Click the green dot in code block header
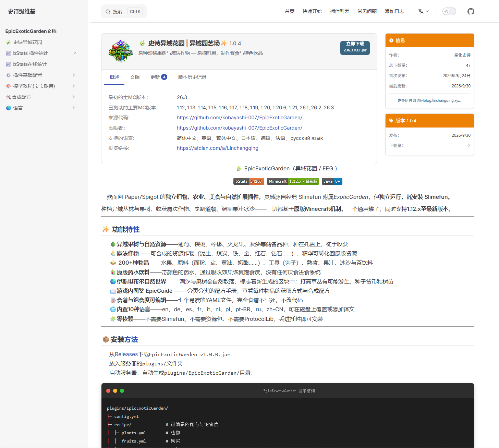 pos(122,391)
